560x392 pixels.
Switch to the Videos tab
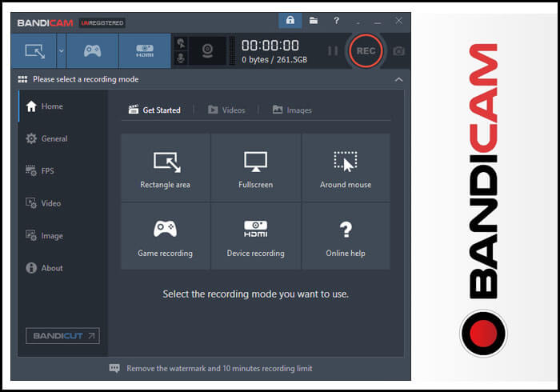coord(226,110)
